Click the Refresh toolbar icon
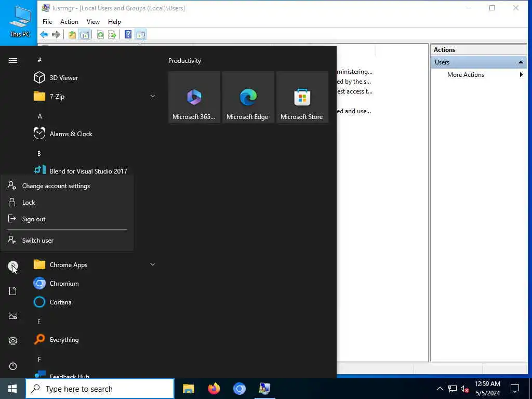The height and width of the screenshot is (399, 532). 100,35
